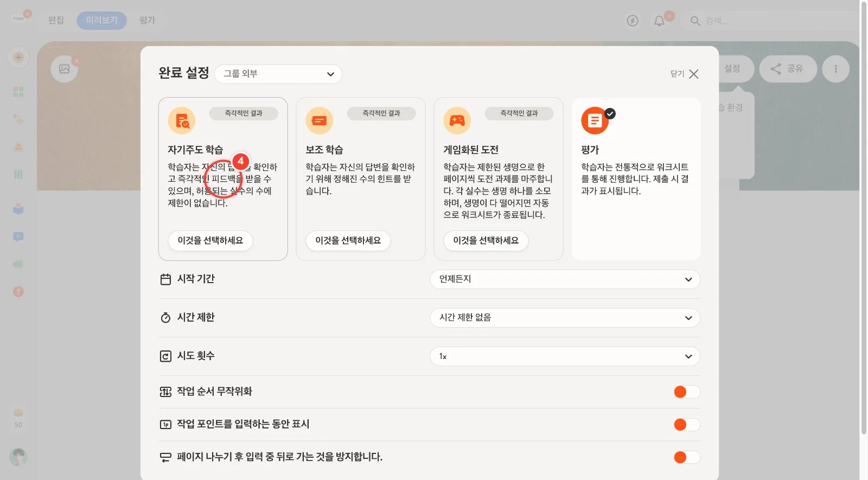Click the gamified challenge gamepad icon
The image size is (868, 480).
(x=457, y=120)
